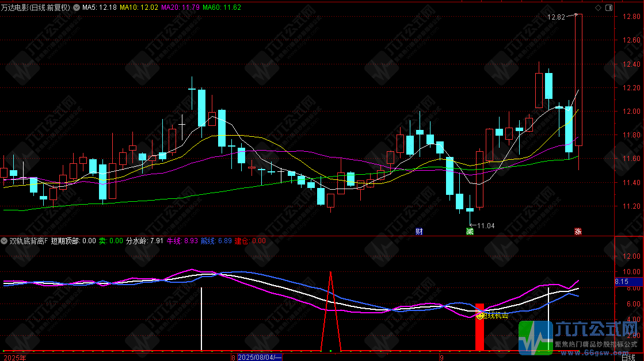Click the month 9 marker on time axis
This screenshot has height=361, width=644.
point(441,358)
